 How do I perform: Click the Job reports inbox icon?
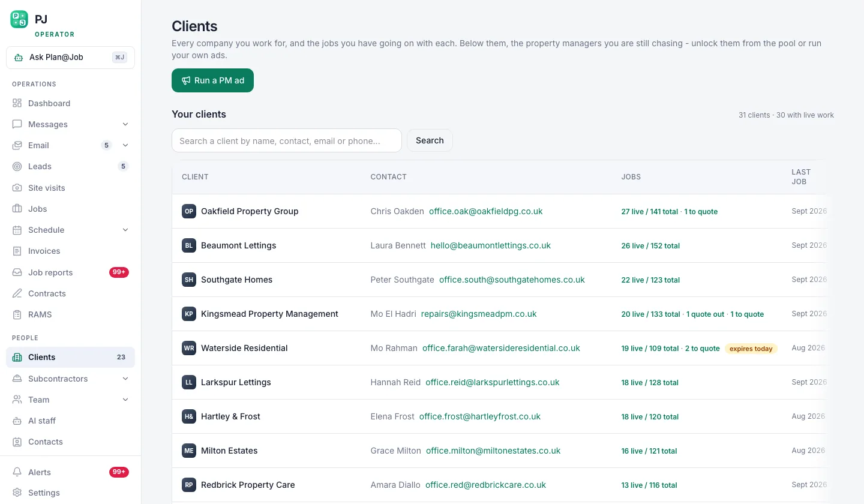pyautogui.click(x=17, y=272)
